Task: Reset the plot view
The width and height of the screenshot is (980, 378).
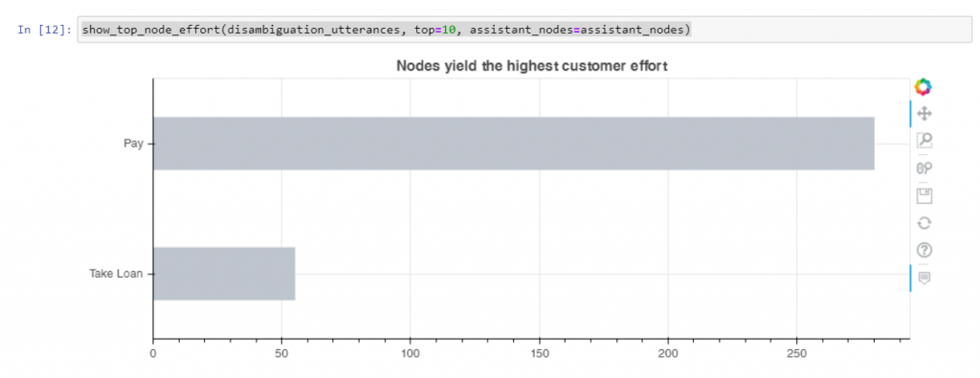Action: 924,223
